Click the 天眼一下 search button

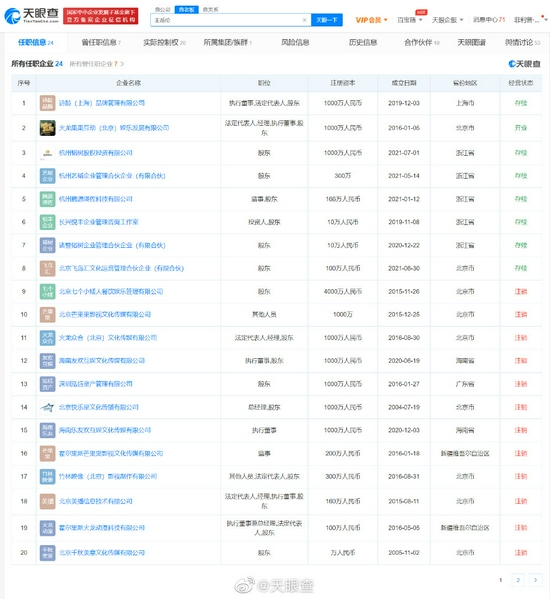pos(327,20)
